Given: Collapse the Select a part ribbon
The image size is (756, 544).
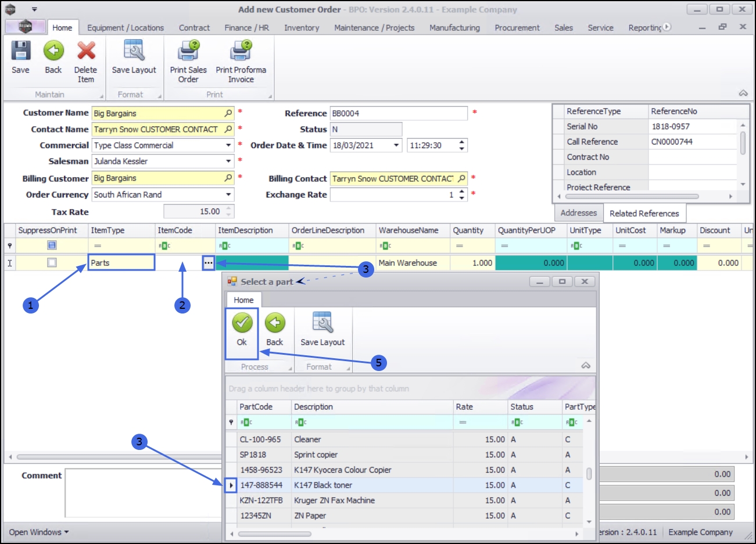Looking at the screenshot, I should pos(586,365).
